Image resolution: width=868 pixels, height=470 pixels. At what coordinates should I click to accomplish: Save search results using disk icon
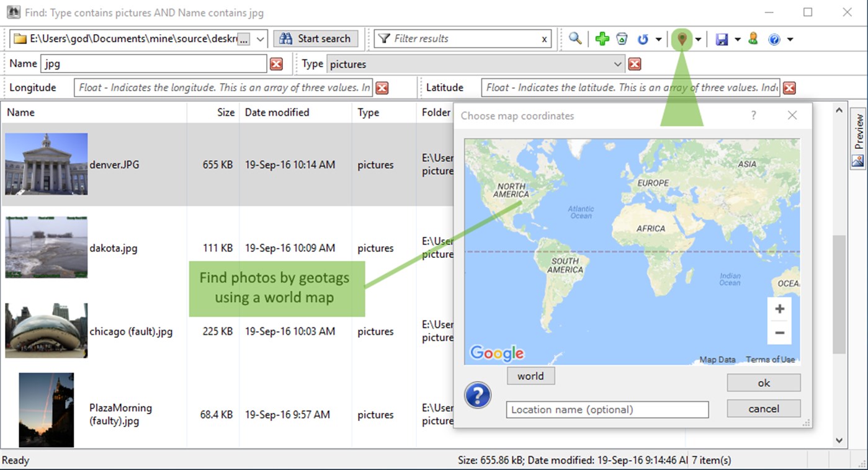click(722, 38)
